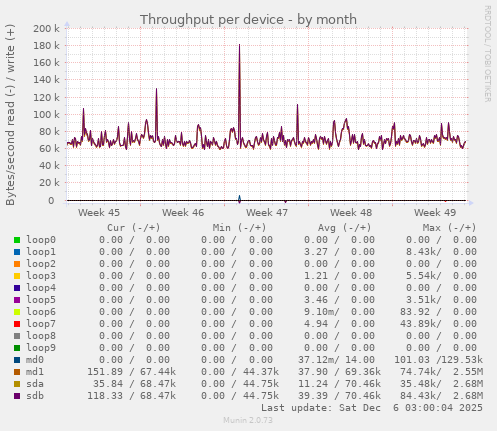
Task: Click the purple loop5 legend swatch
Action: coord(17,300)
